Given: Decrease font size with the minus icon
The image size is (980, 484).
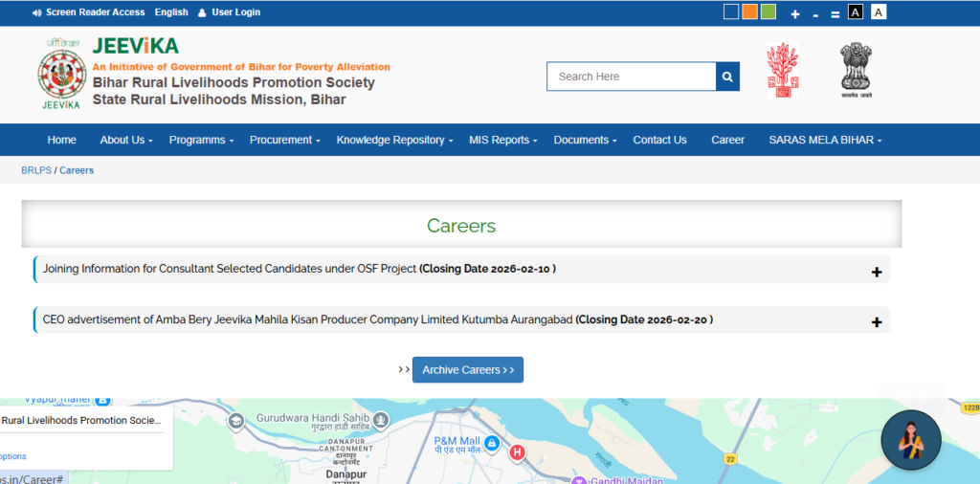Looking at the screenshot, I should [x=815, y=14].
